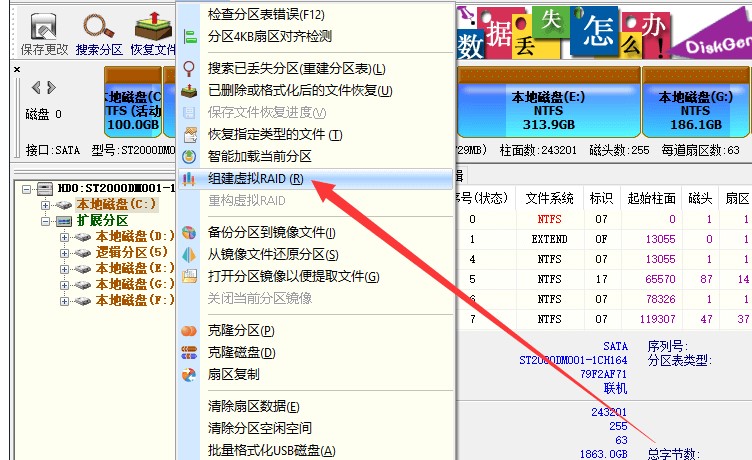
Task: Click the 搜索分区 magnifier icon
Action: coord(98,26)
